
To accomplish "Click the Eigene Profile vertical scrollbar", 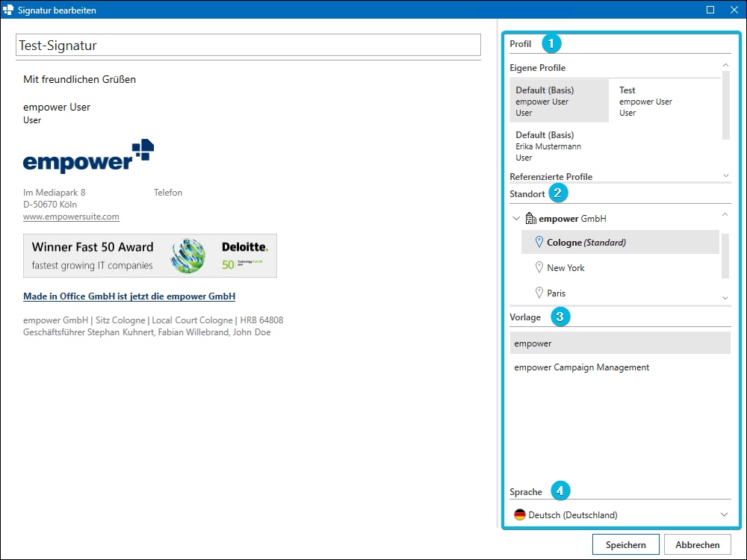I will (x=726, y=105).
